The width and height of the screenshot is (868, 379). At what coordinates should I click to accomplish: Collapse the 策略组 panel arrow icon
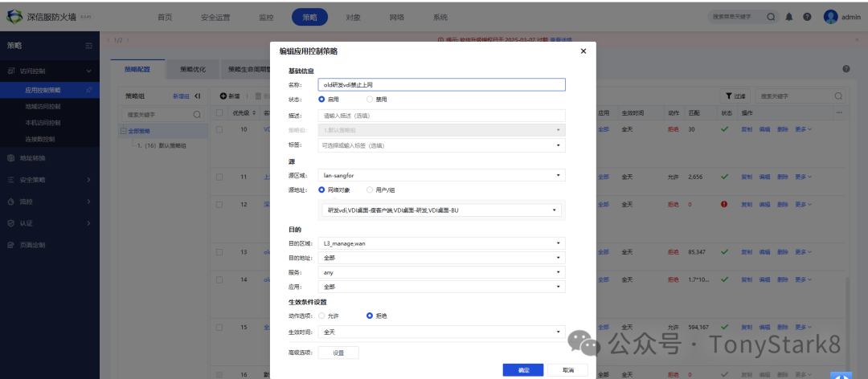[x=198, y=96]
